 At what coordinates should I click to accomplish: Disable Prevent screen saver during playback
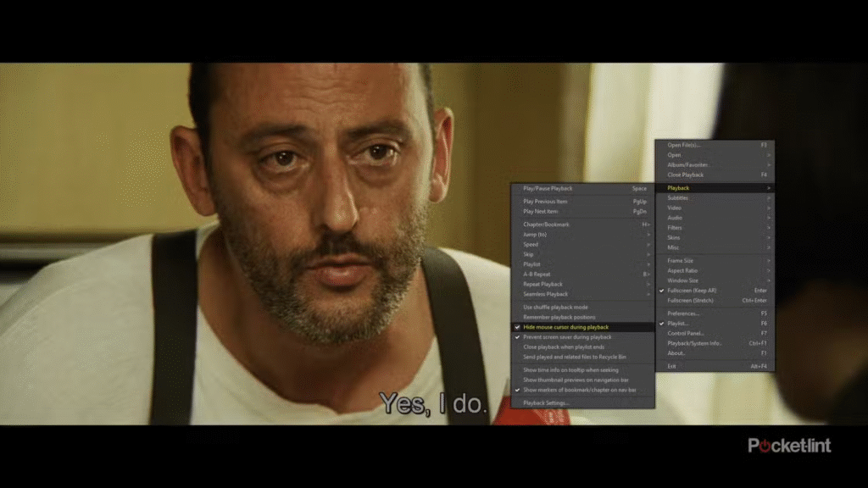click(x=567, y=337)
